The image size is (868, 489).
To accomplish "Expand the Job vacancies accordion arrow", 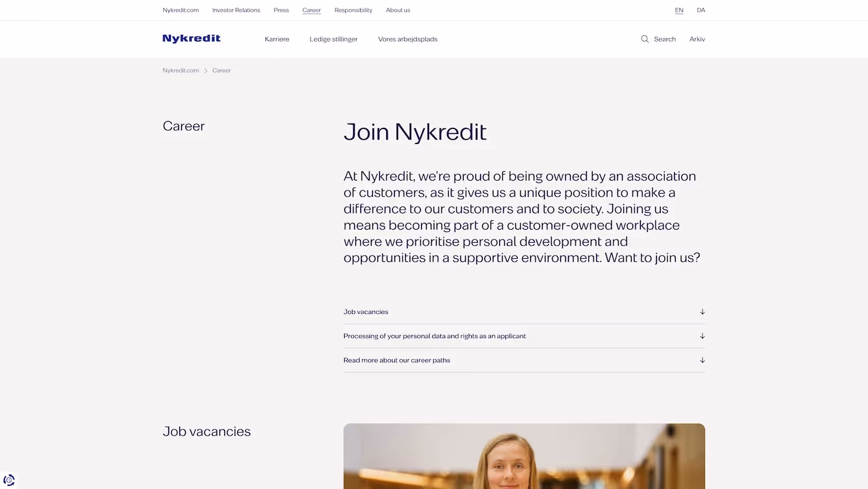I will [701, 310].
